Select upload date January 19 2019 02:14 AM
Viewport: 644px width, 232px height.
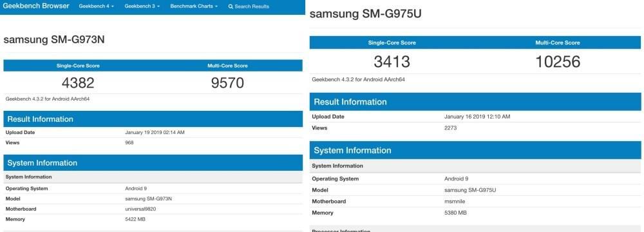pos(155,133)
